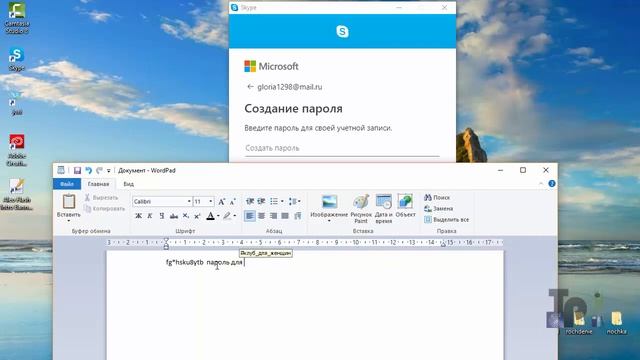Toggle italic (К) formatting
The height and width of the screenshot is (360, 640).
tap(150, 216)
